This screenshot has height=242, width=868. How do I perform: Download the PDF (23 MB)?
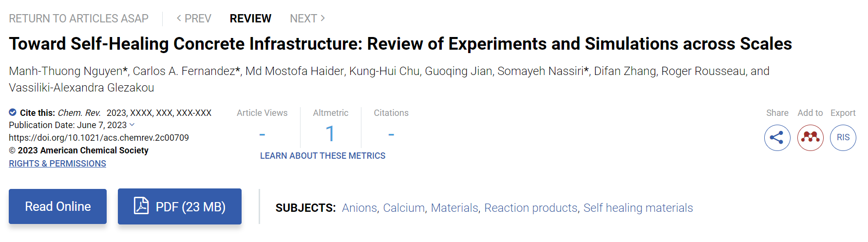[180, 206]
